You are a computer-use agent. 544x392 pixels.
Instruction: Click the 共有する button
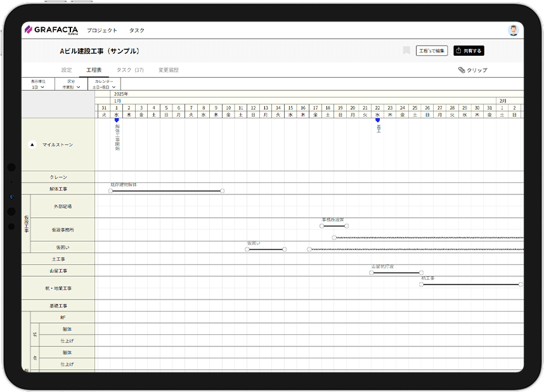tap(469, 51)
